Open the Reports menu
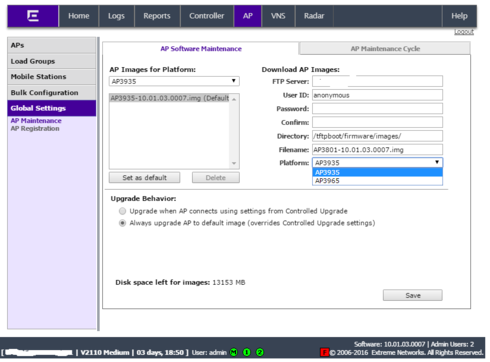This screenshot has height=362, width=490. coord(157,16)
